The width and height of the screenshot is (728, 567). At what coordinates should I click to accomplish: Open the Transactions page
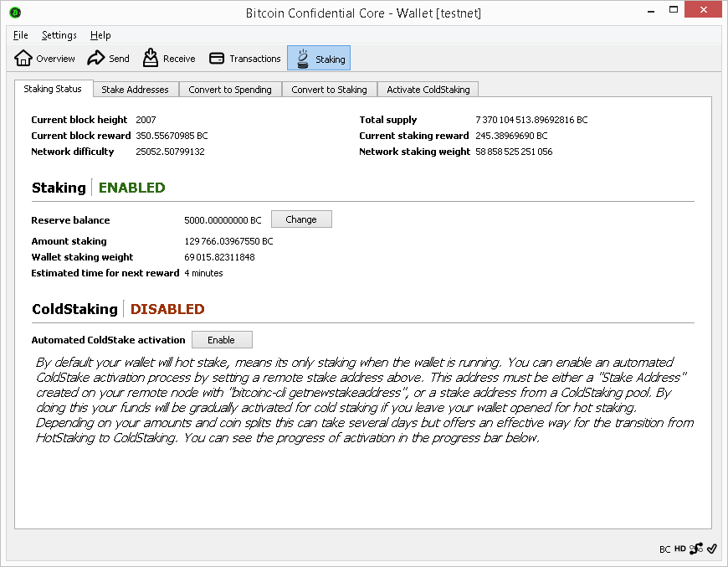[x=244, y=59]
